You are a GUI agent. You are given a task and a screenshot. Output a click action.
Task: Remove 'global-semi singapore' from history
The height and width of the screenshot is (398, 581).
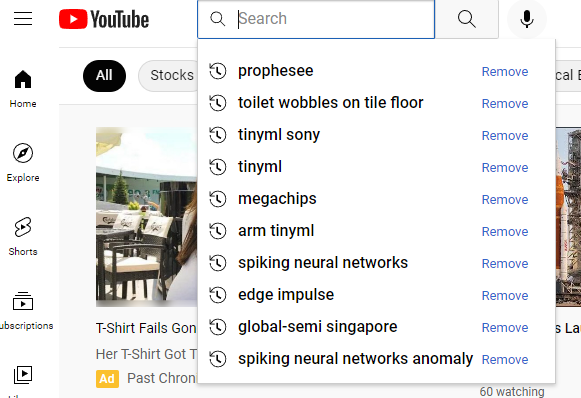click(505, 328)
